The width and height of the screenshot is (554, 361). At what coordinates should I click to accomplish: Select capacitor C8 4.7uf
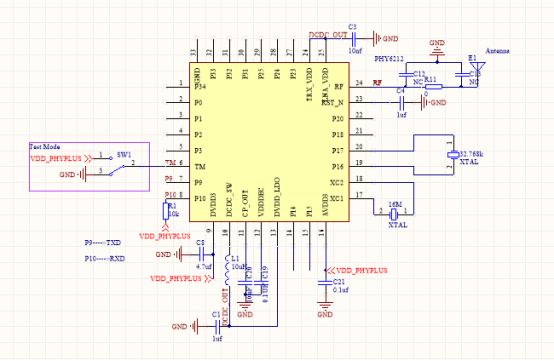[x=201, y=254]
